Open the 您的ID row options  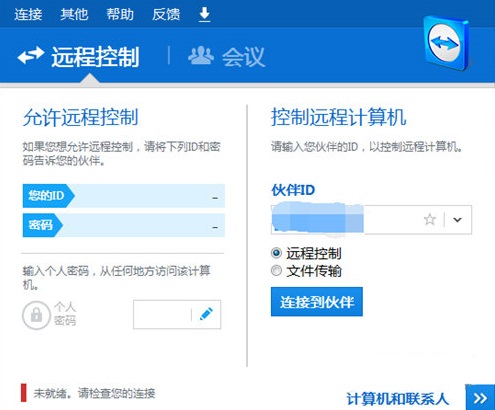215,198
